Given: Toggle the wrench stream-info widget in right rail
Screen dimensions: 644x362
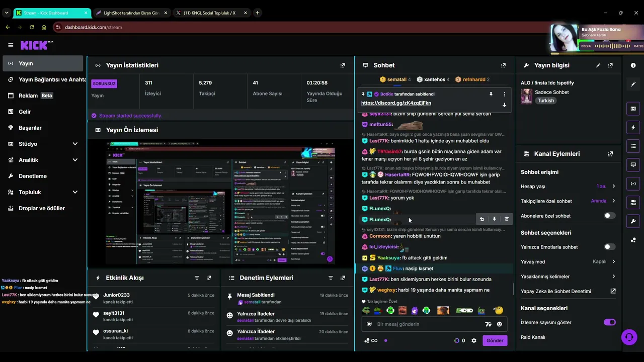Looking at the screenshot, I should click(633, 221).
